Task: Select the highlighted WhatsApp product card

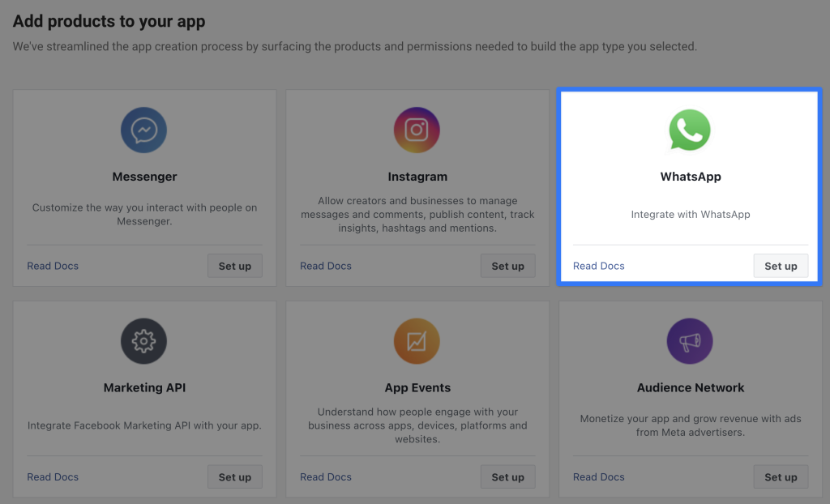Action: [690, 186]
